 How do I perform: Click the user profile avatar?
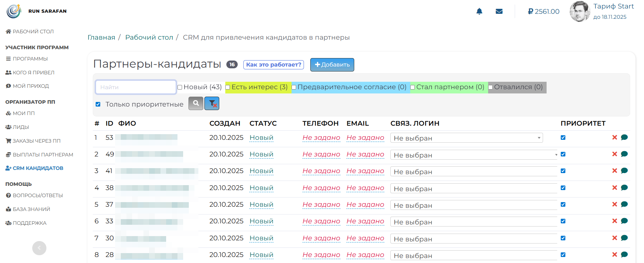pyautogui.click(x=580, y=11)
